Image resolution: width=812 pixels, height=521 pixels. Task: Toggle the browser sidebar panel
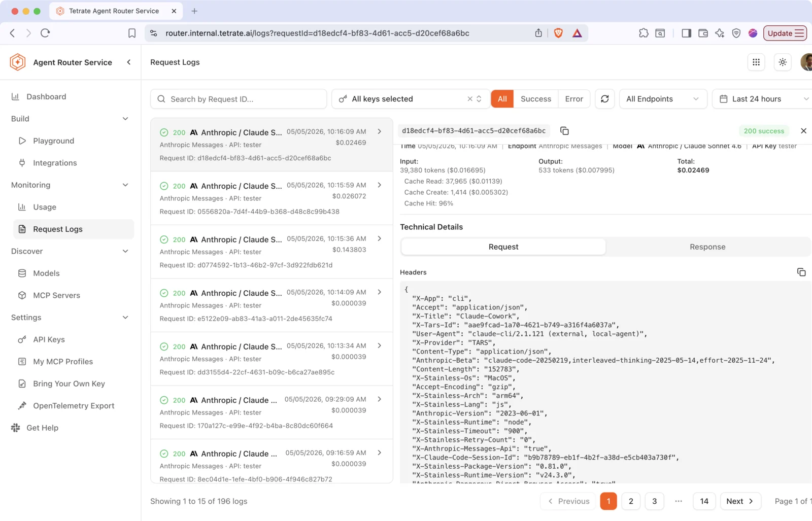click(686, 33)
